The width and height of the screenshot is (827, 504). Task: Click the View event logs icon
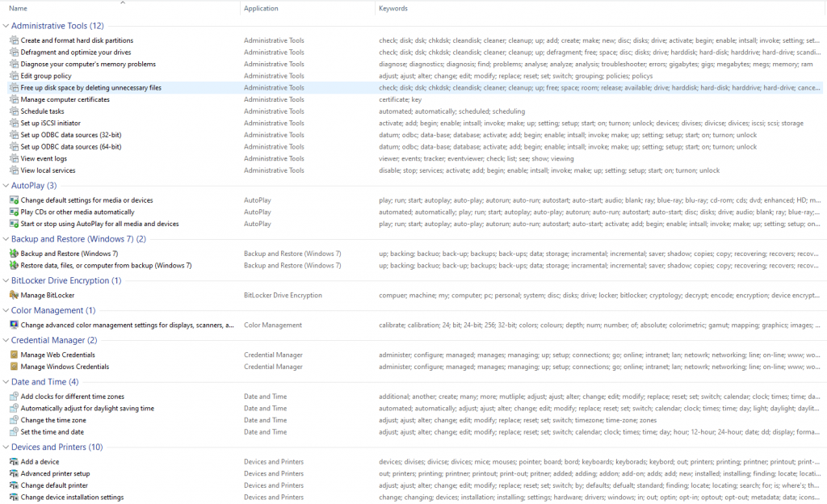[15, 158]
